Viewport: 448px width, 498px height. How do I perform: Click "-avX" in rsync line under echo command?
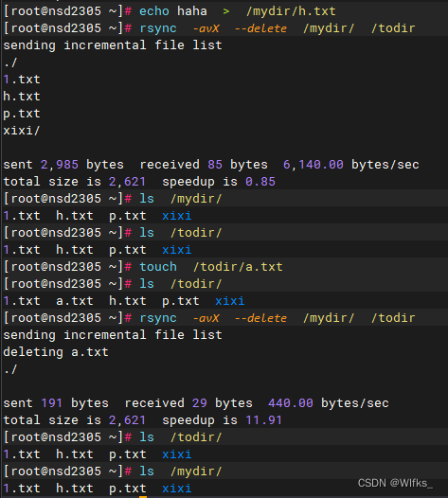click(x=206, y=28)
